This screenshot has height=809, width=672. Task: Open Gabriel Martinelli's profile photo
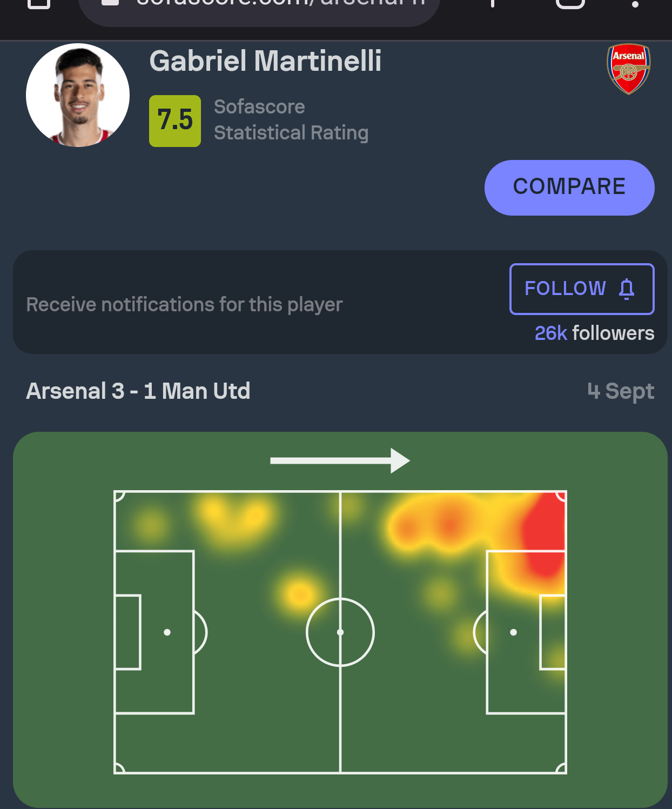pyautogui.click(x=78, y=95)
